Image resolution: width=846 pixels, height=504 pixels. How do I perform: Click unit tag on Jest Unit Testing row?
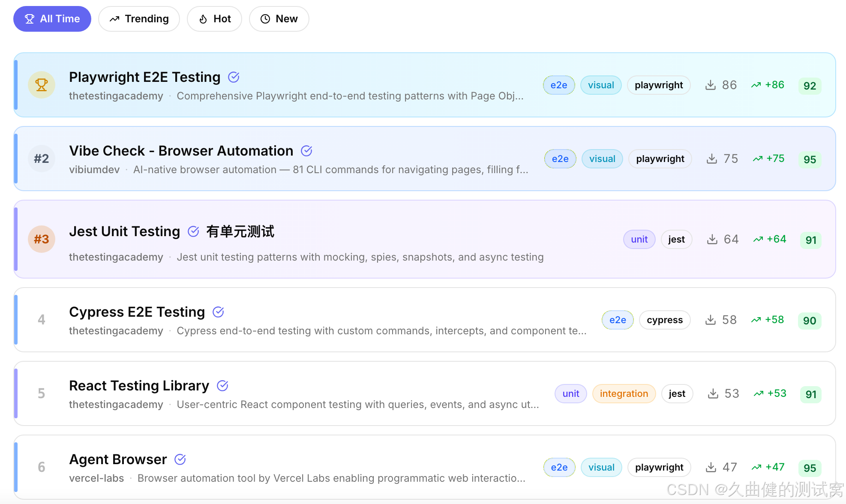pos(639,239)
